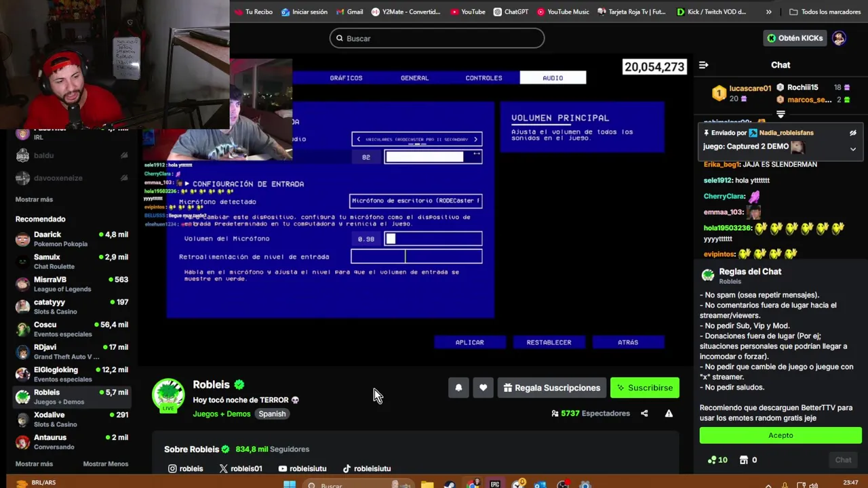Screen dimensions: 868x488
Task: Open the Gmail bookmark
Action: [x=350, y=12]
